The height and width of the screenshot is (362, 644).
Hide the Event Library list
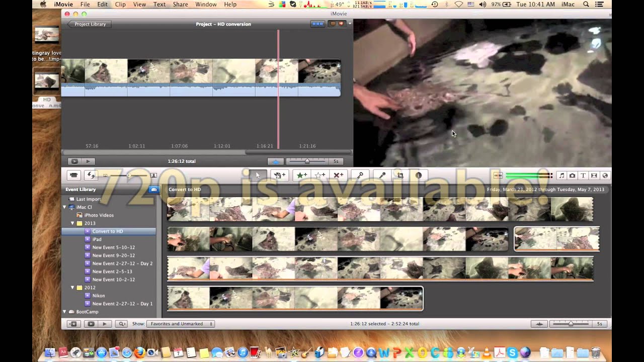coord(74,324)
